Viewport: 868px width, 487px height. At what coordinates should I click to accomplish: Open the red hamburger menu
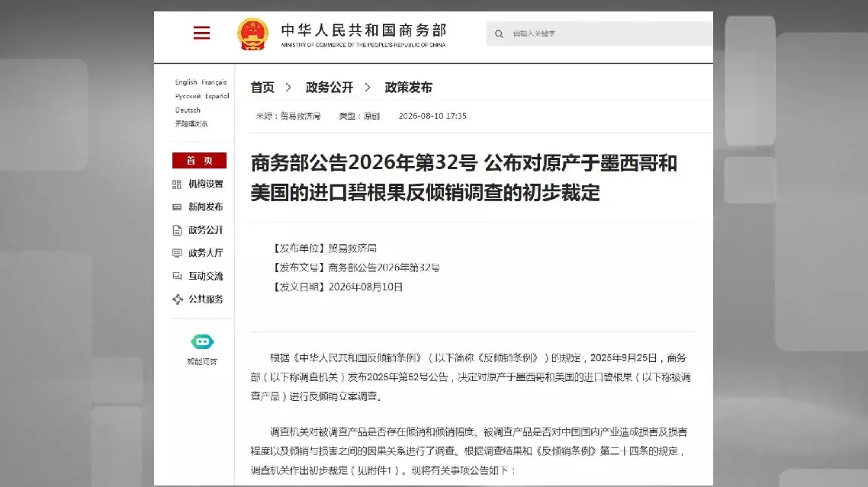click(201, 34)
